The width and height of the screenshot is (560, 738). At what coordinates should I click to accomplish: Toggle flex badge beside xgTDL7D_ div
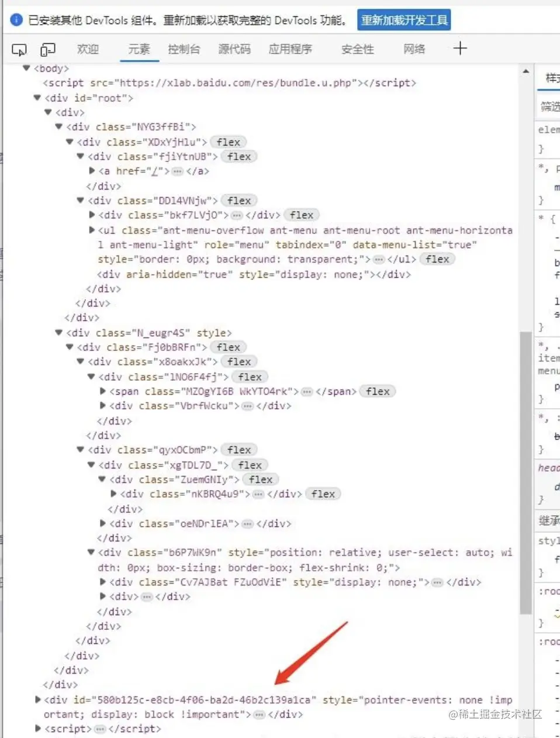click(x=250, y=465)
